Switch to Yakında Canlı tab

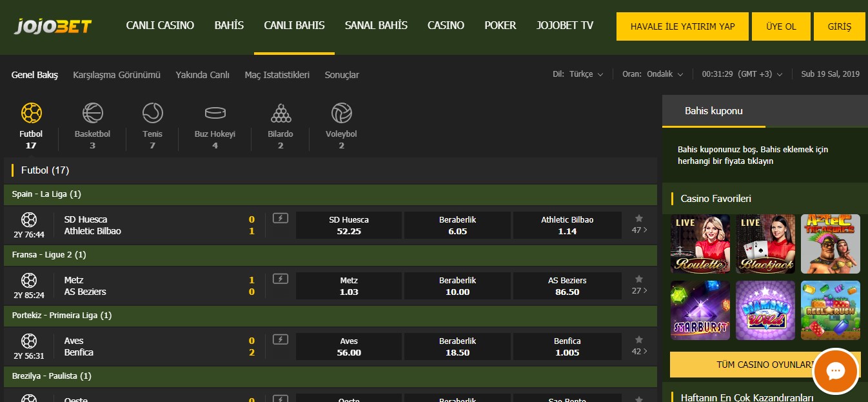point(202,75)
